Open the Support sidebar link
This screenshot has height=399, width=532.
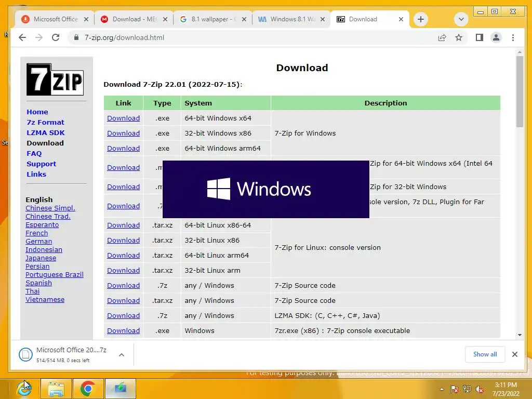(x=42, y=164)
